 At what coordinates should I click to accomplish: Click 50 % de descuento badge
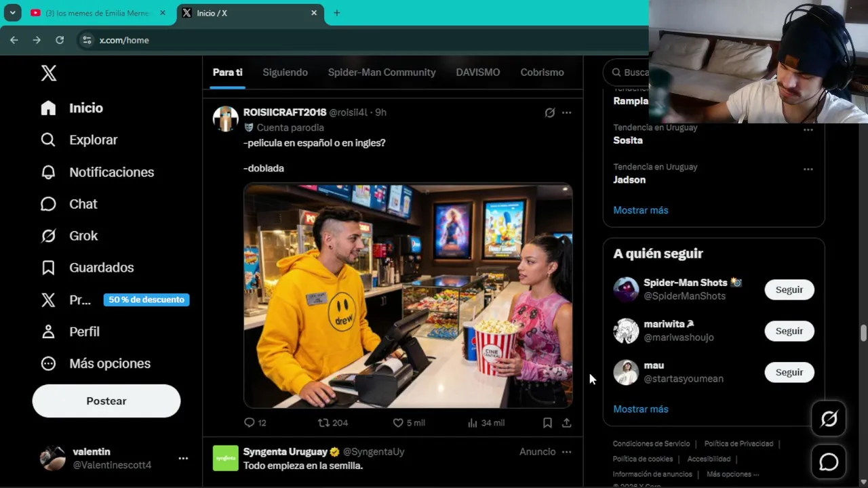146,300
